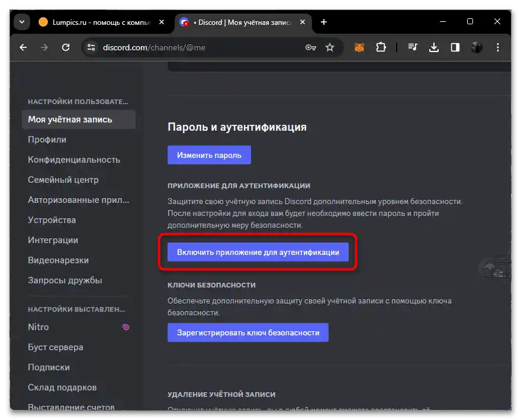The width and height of the screenshot is (521, 420).
Task: Bookmark this page with the star icon
Action: [330, 47]
